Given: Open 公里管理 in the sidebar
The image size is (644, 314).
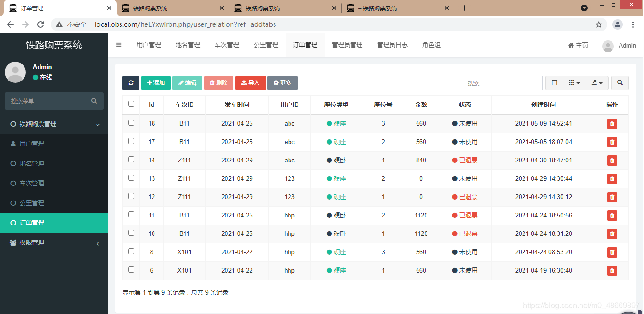Looking at the screenshot, I should coord(54,203).
